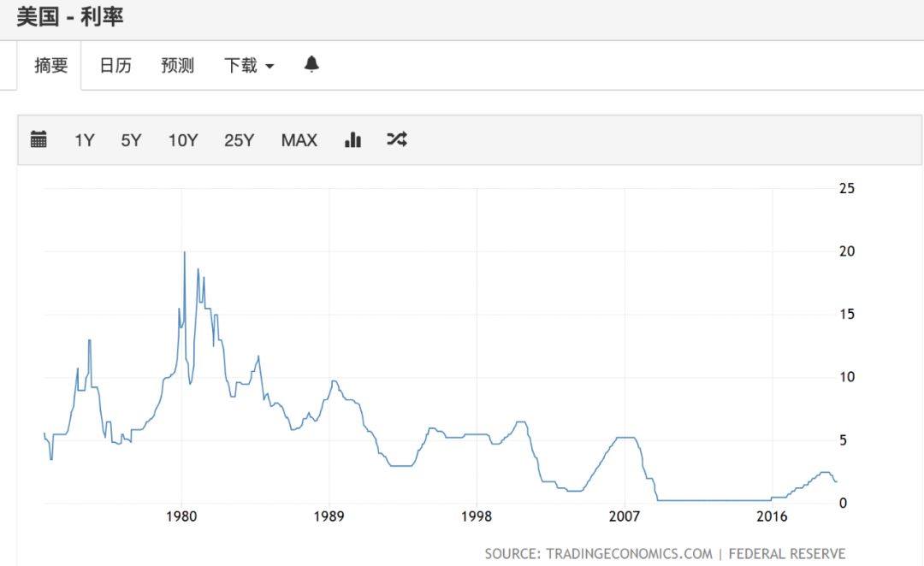Screen dimensions: 924x566
Task: Click the 2016 x-axis label
Action: tap(772, 516)
